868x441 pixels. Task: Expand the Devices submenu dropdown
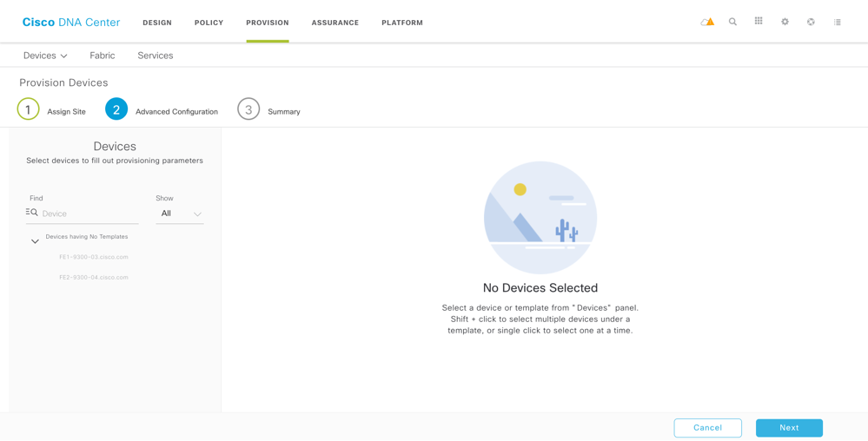click(45, 56)
